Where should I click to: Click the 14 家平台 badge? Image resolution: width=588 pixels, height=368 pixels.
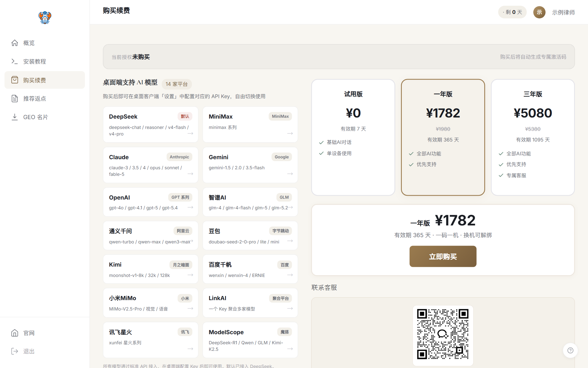coord(177,84)
